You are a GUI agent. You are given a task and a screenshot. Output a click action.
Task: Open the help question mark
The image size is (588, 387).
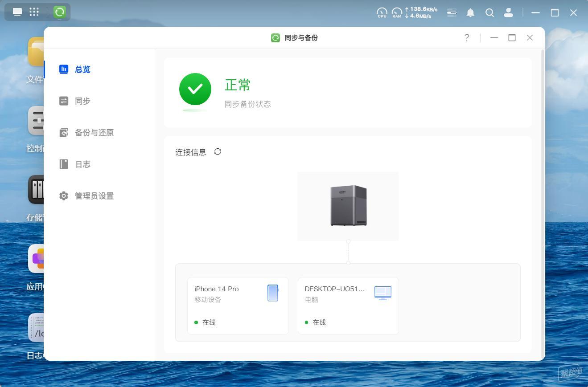tap(467, 38)
